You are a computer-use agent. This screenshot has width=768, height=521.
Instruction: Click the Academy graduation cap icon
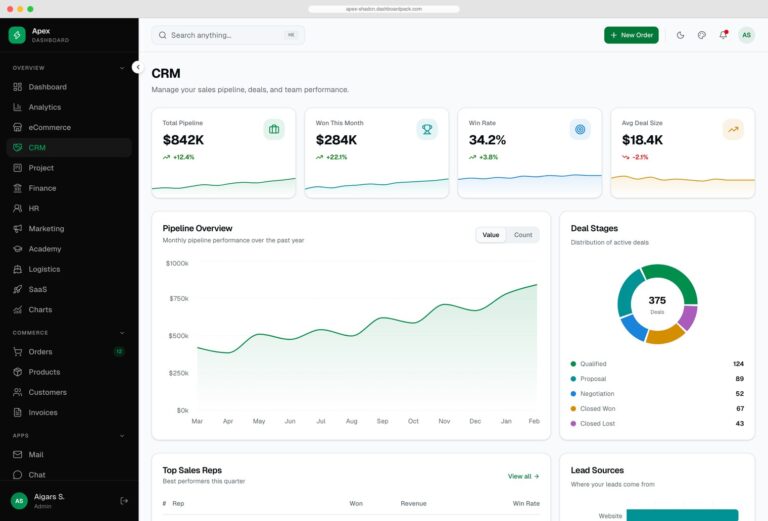[18, 249]
